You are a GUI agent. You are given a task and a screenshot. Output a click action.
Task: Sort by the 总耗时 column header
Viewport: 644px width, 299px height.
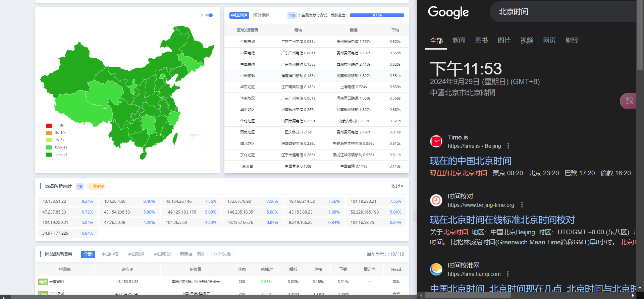point(267,270)
